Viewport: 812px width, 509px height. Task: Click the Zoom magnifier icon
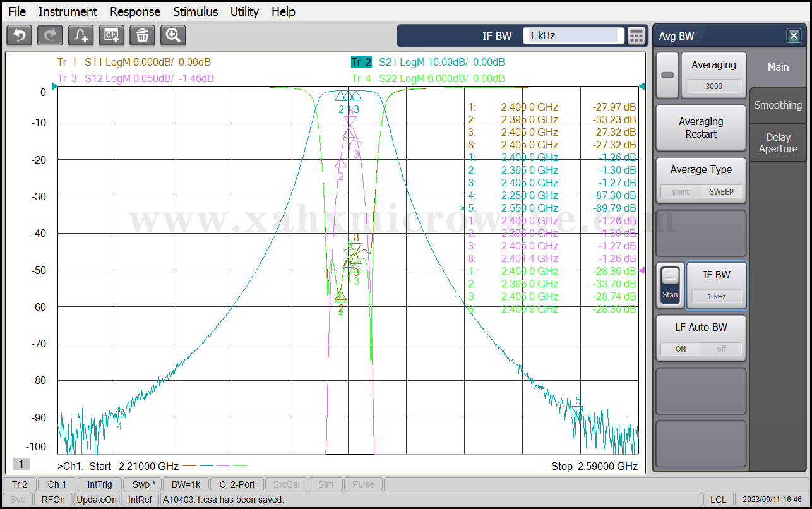point(173,35)
